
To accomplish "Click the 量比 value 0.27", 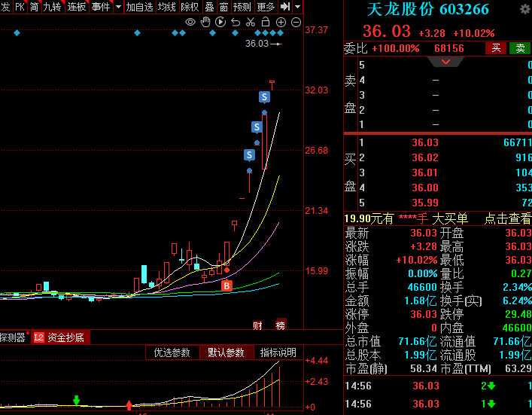I will (521, 273).
